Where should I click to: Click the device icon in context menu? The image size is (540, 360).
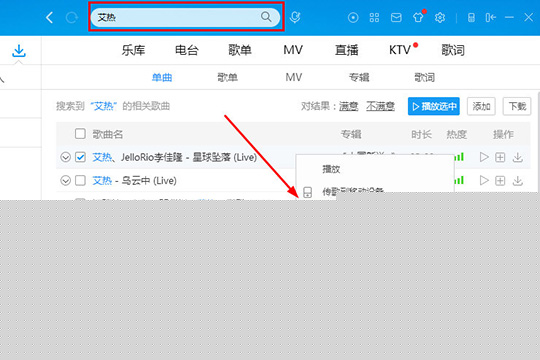pos(308,192)
